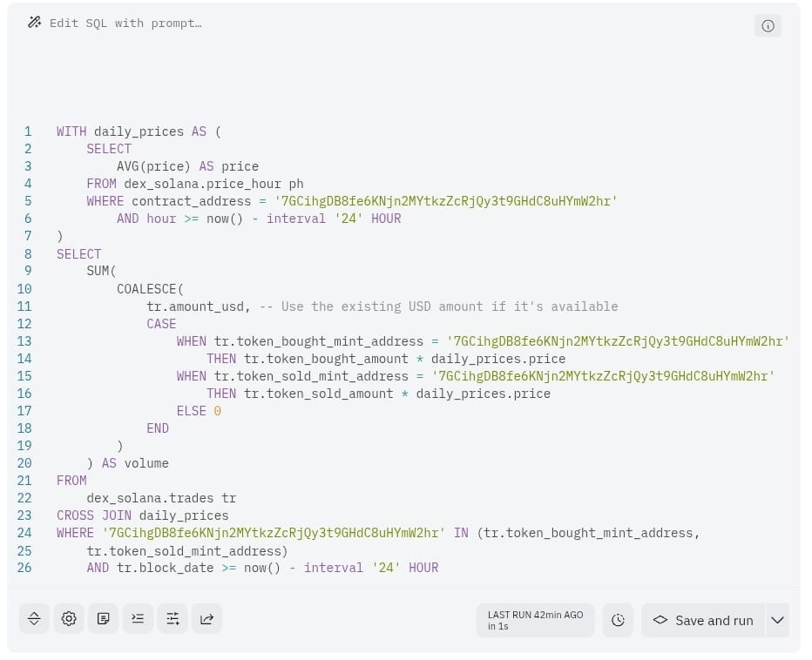Viewport: 812px width, 660px height.
Task: Open the clock schedule icon
Action: (x=618, y=620)
